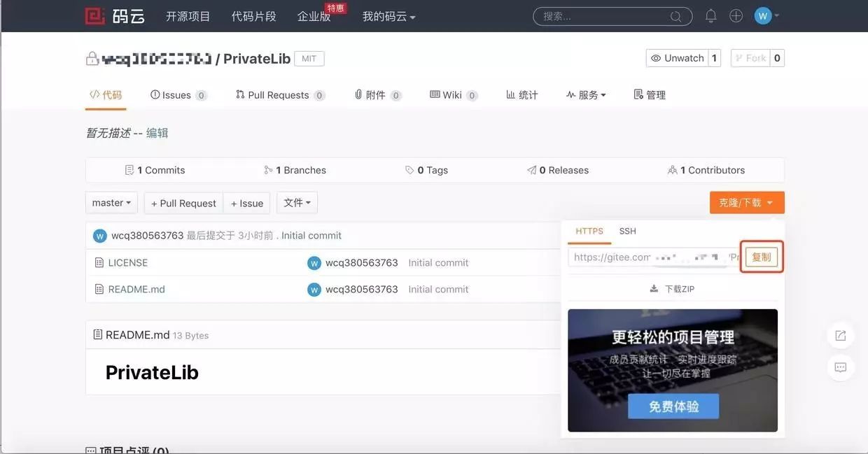Click the 编辑 description link

(x=157, y=133)
